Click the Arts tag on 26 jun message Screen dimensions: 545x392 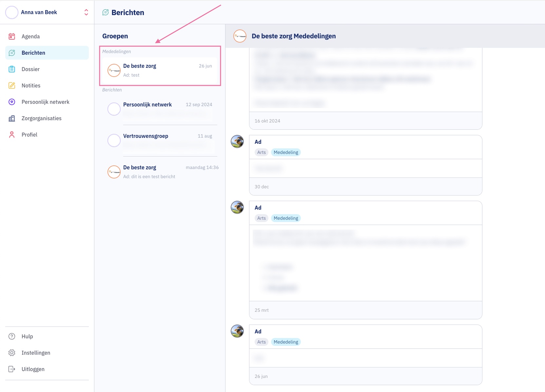[262, 342]
